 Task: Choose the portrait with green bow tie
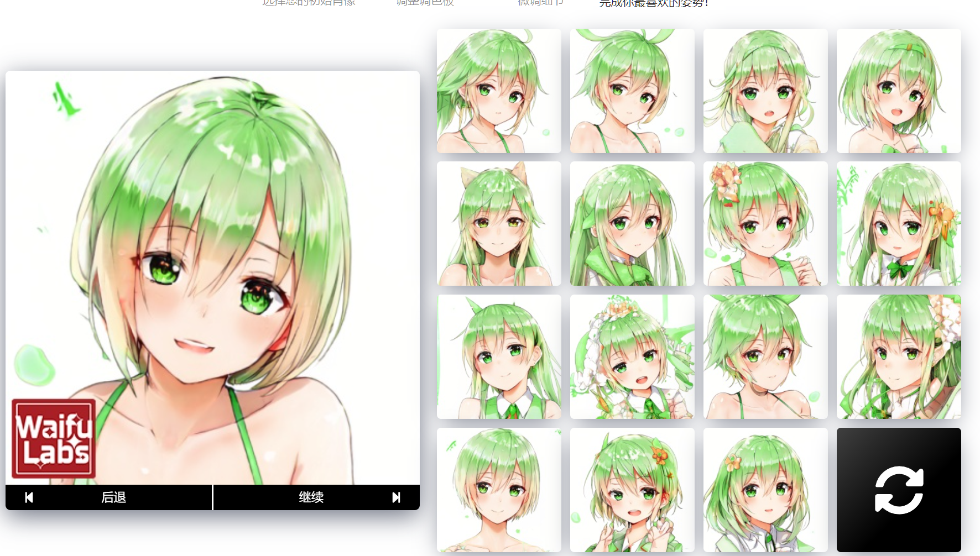point(899,223)
